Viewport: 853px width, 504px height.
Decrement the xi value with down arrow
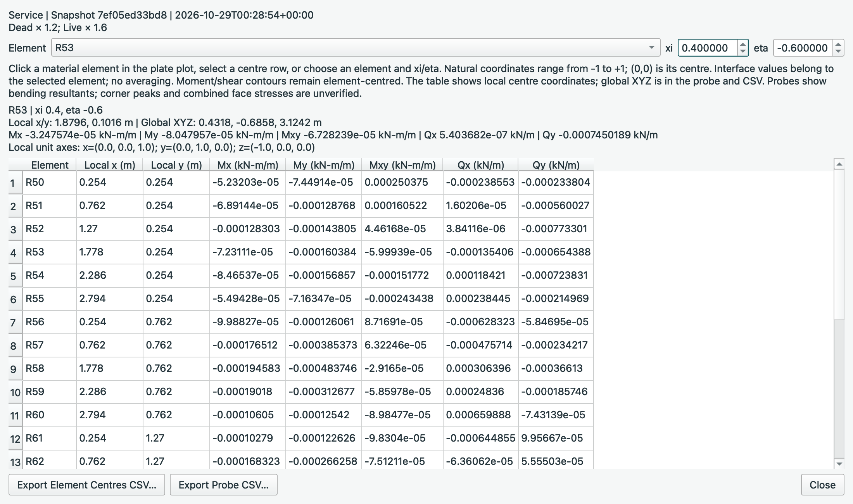pyautogui.click(x=742, y=52)
